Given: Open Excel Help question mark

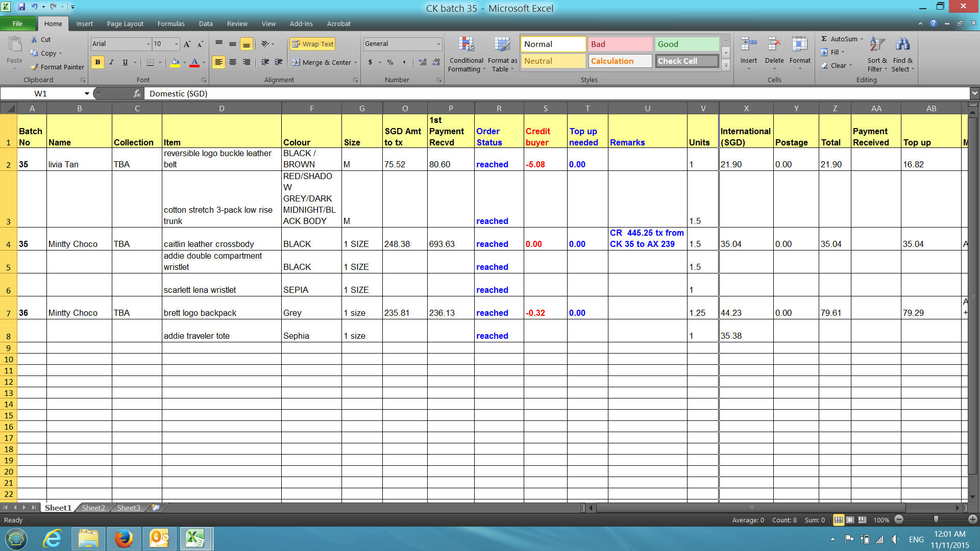Looking at the screenshot, I should pos(933,23).
